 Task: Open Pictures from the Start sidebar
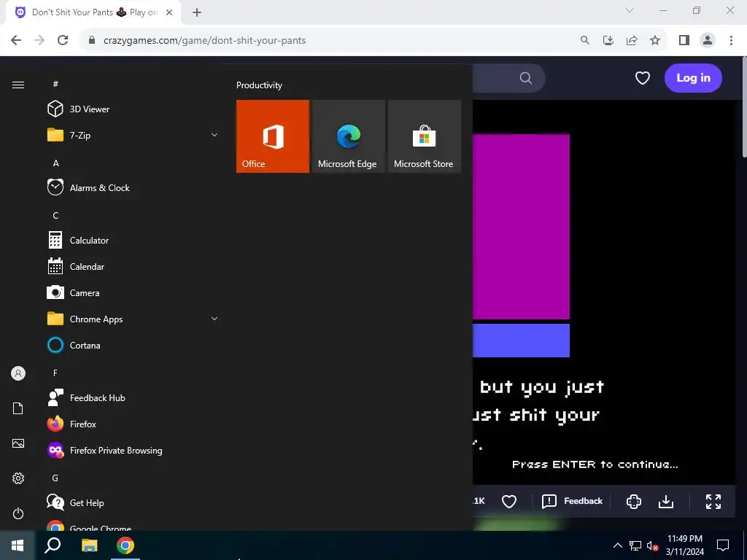[18, 443]
